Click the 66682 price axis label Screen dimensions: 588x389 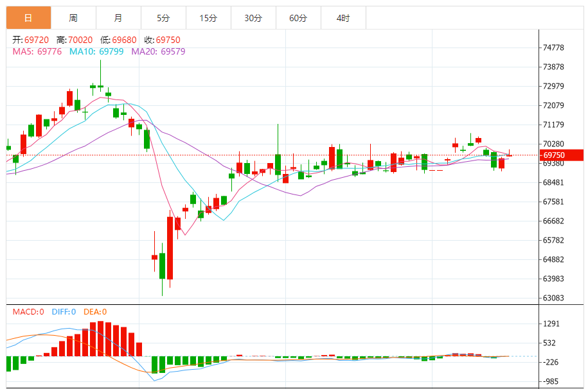click(x=553, y=221)
